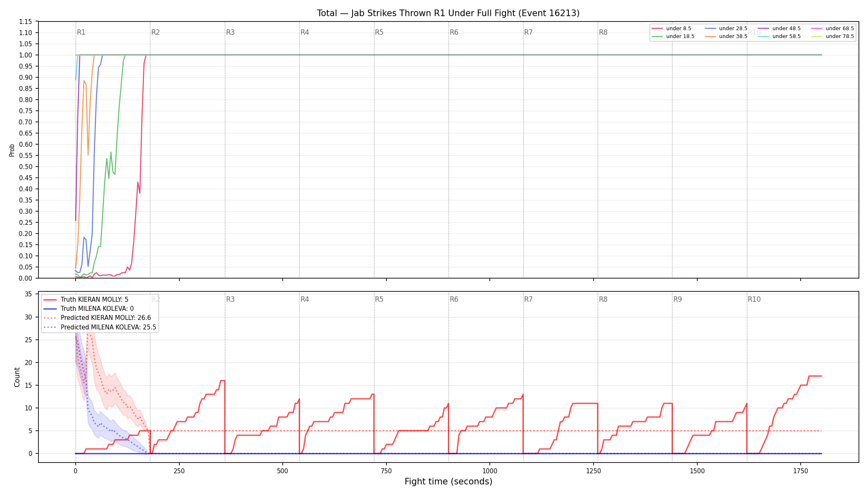This screenshot has width=868, height=496.
Task: Click the 10 tick on the Count axis
Action: pos(29,408)
